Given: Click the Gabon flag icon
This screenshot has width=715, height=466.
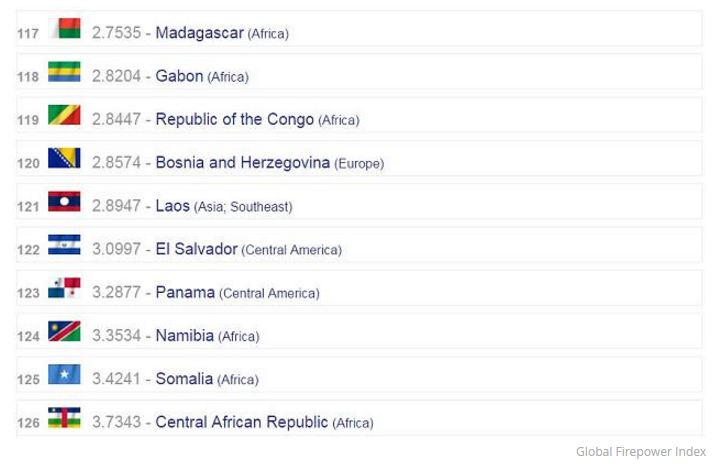Looking at the screenshot, I should (64, 72).
